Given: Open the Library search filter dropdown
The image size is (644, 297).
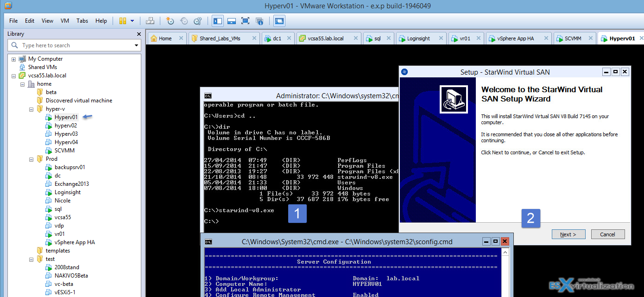Looking at the screenshot, I should (x=136, y=45).
